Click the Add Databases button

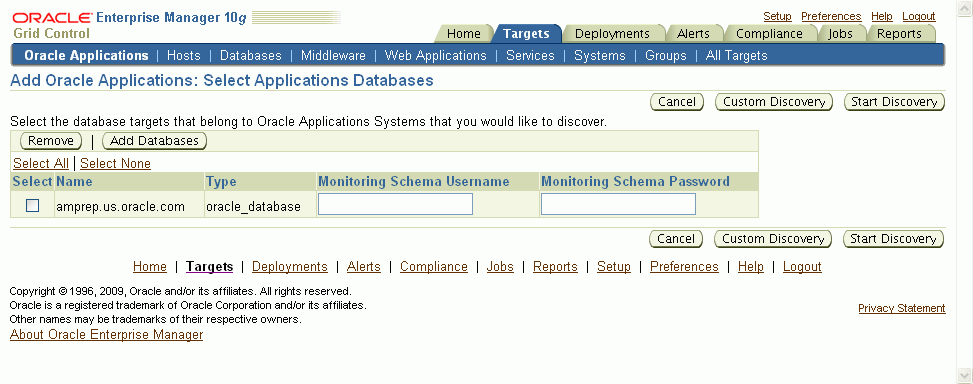coord(155,141)
